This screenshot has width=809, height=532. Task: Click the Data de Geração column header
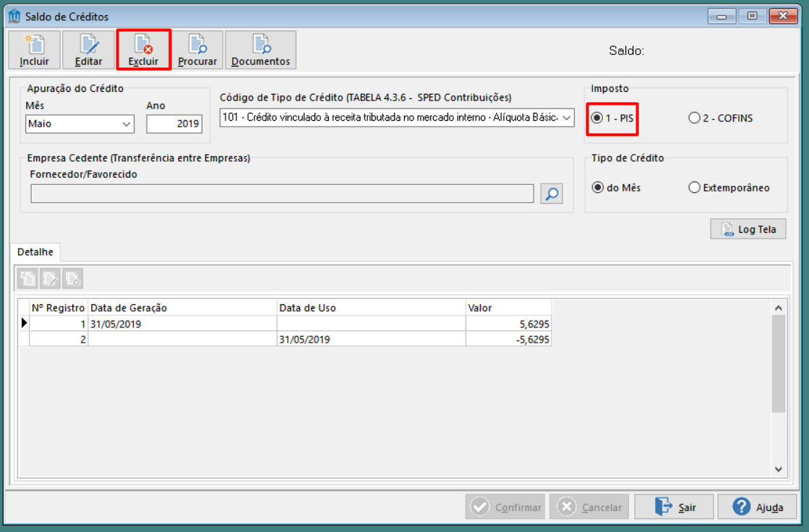[x=182, y=308]
